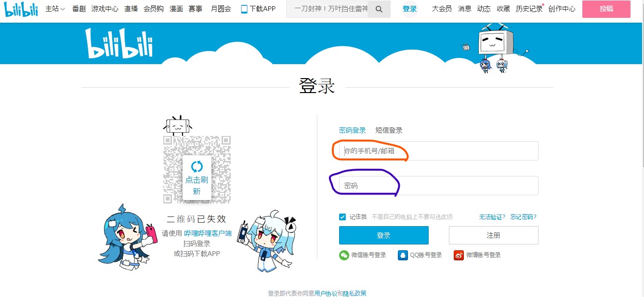Switch to the 密码登录 tab
Image resolution: width=644 pixels, height=297 pixels.
coord(353,130)
